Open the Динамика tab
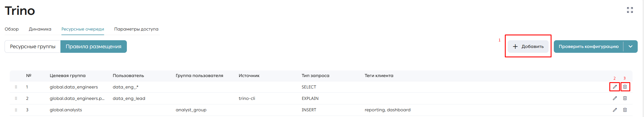644x117 pixels. point(40,29)
